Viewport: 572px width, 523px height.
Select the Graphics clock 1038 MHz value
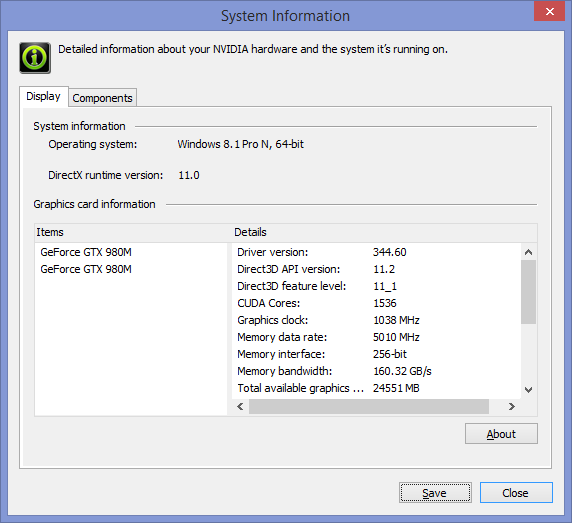(396, 320)
